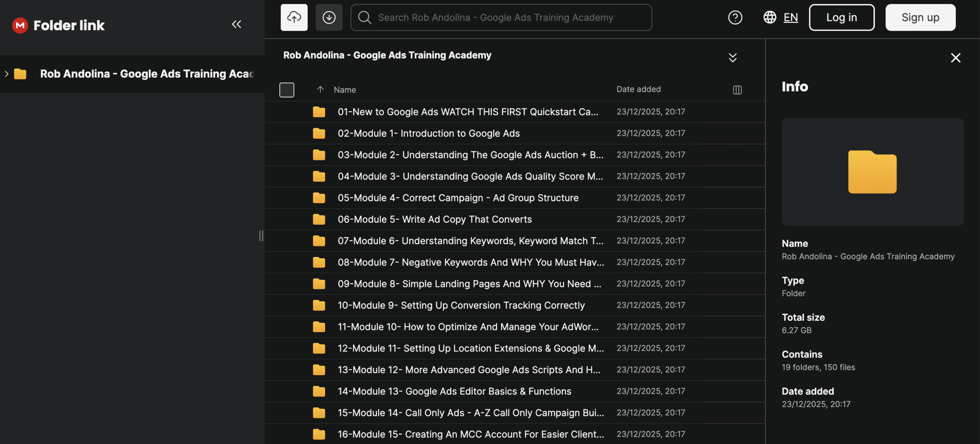Click the Sign up button
The width and height of the screenshot is (980, 444).
[x=920, y=18]
